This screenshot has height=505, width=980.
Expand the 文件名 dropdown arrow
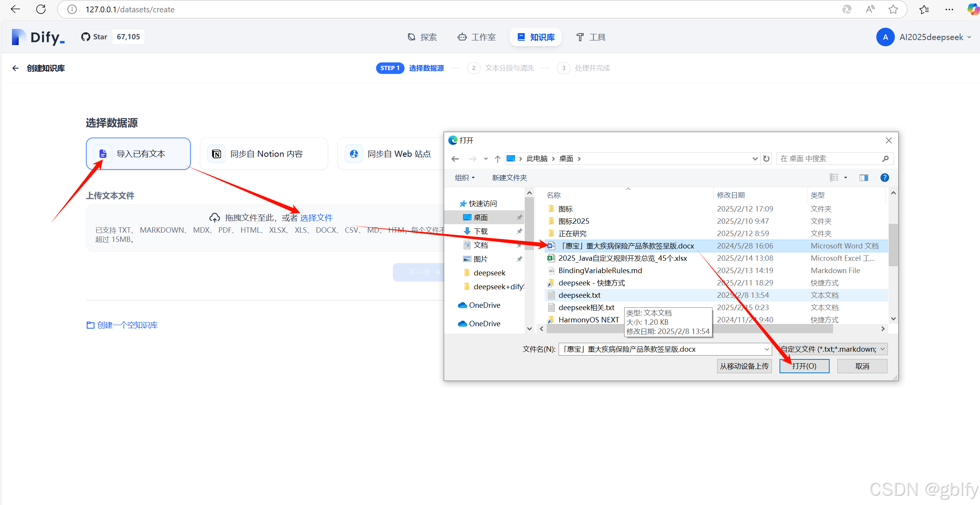point(766,349)
